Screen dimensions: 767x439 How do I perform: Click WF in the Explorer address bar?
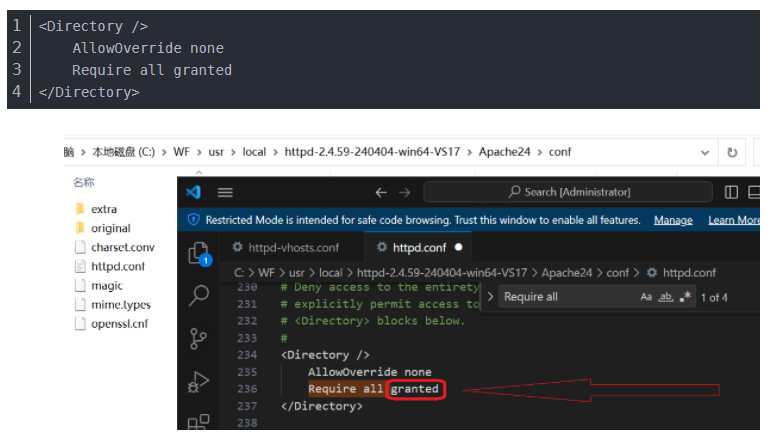(181, 152)
